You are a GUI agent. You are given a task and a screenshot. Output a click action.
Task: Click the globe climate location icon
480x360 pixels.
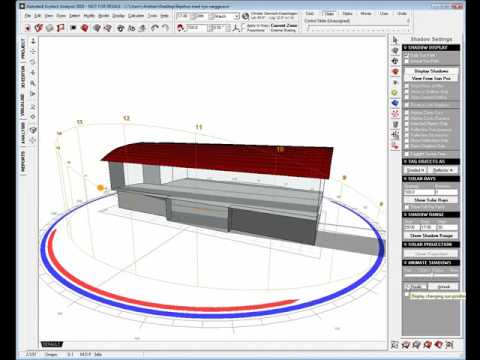pos(246,16)
